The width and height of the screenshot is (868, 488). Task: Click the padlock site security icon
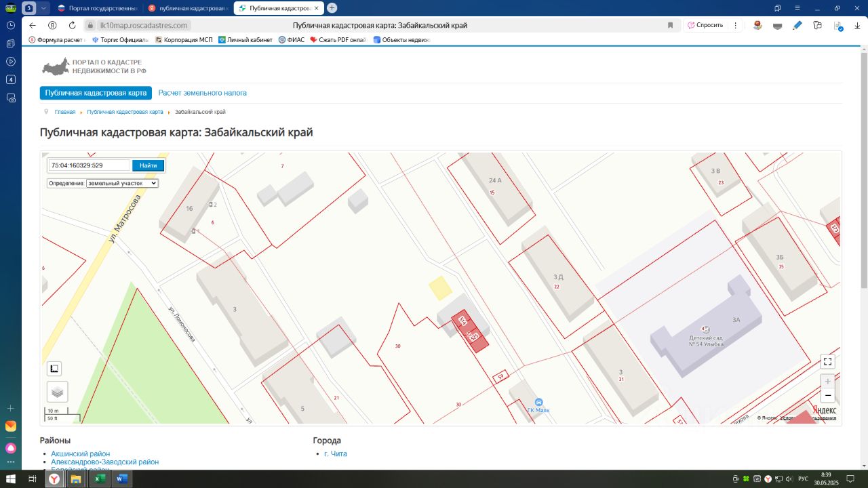click(90, 25)
